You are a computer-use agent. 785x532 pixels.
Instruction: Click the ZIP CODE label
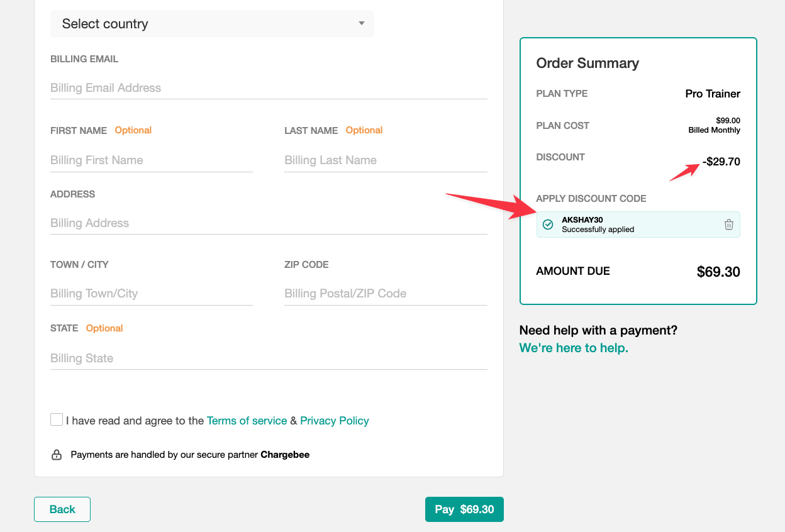click(x=306, y=265)
